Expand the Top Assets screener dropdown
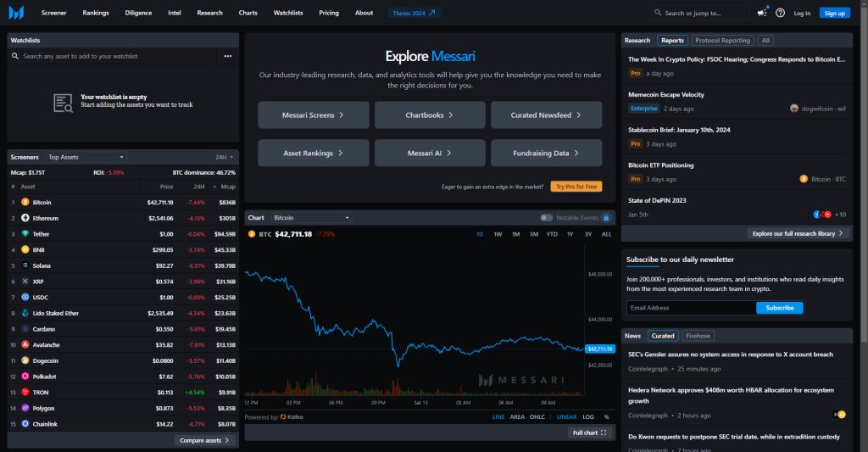The height and width of the screenshot is (452, 868). (86, 157)
